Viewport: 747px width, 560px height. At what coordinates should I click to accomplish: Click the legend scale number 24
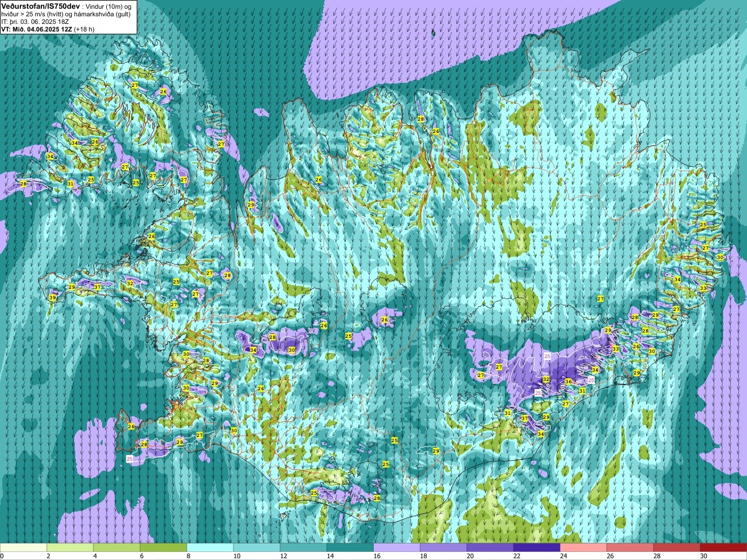[564, 556]
